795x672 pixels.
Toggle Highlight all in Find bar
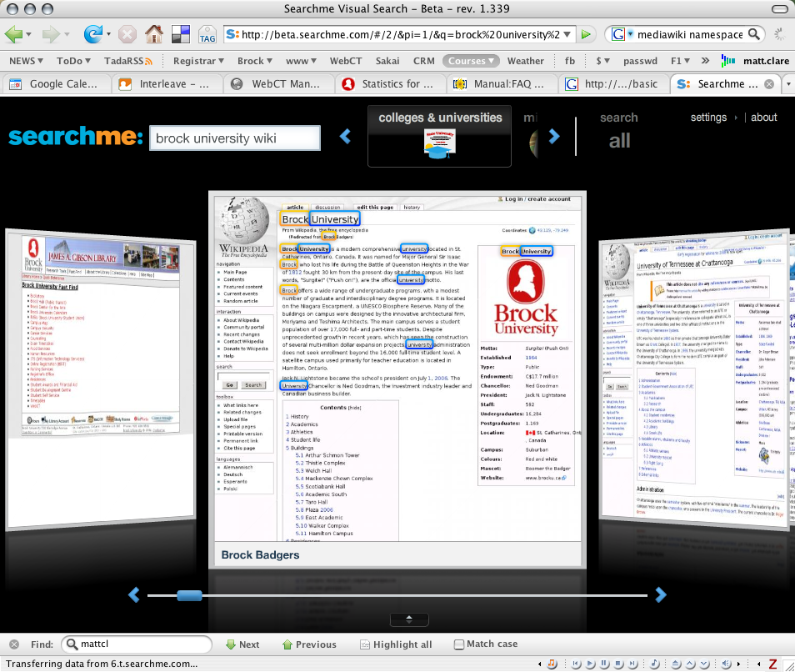(396, 644)
